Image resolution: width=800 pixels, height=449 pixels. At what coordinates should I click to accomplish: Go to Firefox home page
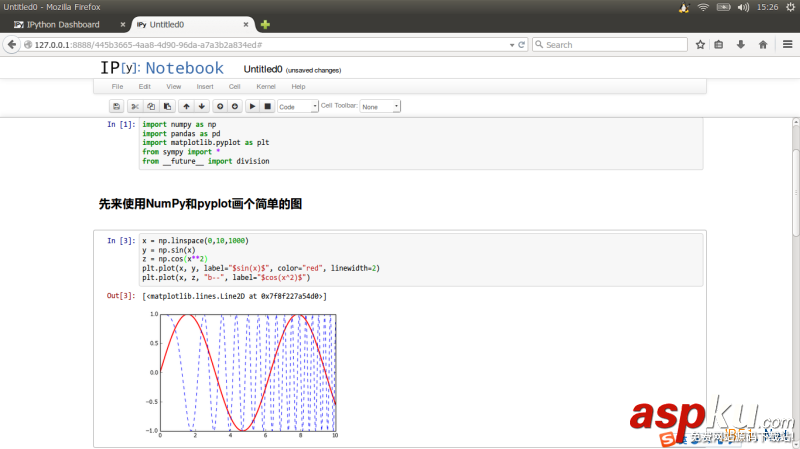pyautogui.click(x=763, y=45)
